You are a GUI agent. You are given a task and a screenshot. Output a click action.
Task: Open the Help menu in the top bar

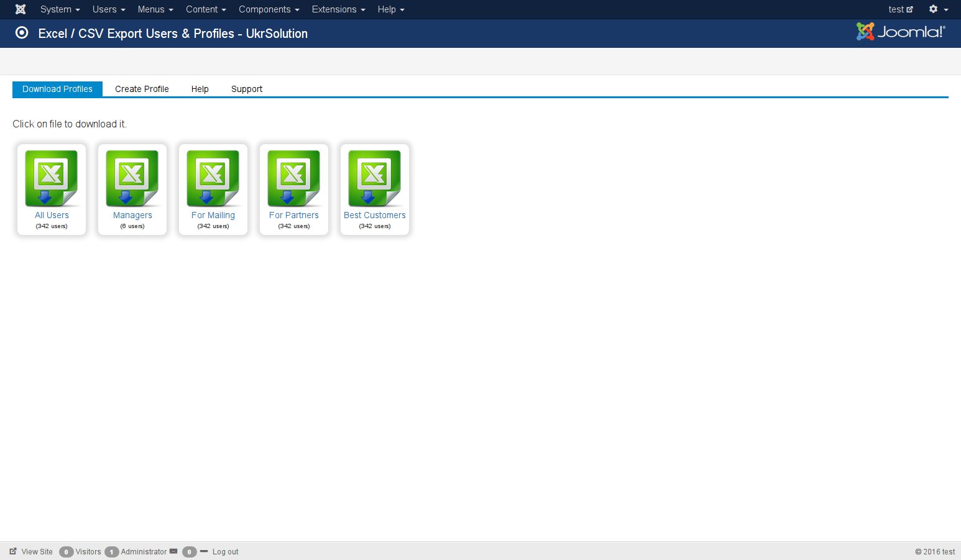pyautogui.click(x=391, y=9)
